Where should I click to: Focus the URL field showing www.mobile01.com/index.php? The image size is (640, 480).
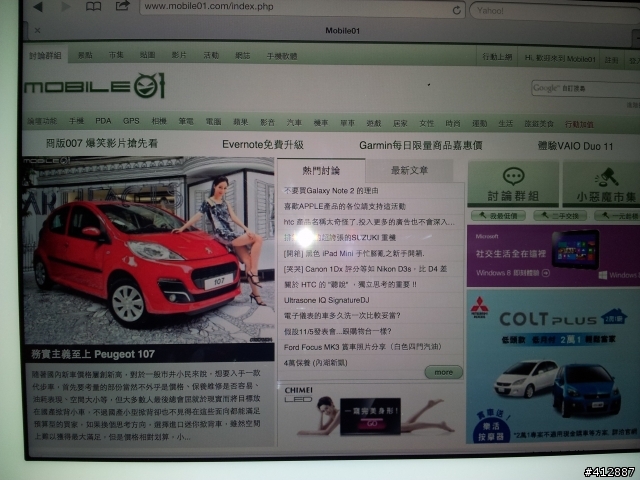pyautogui.click(x=302, y=8)
